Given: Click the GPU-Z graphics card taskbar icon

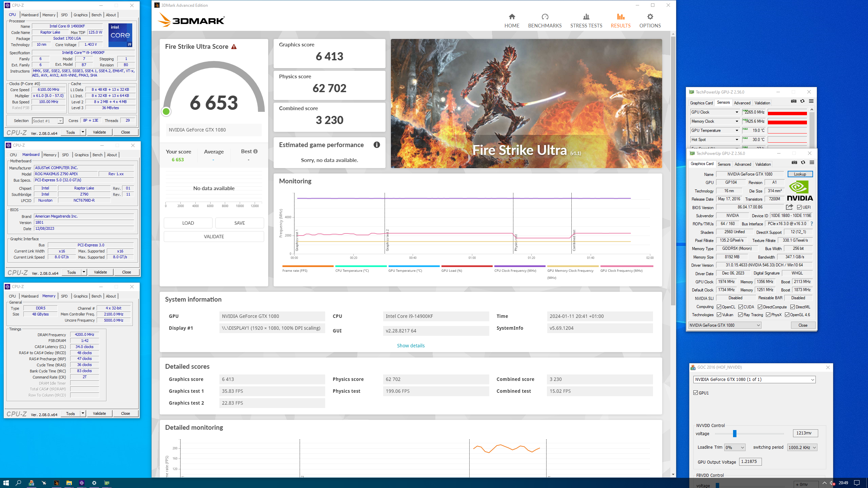Looking at the screenshot, I should [106, 483].
